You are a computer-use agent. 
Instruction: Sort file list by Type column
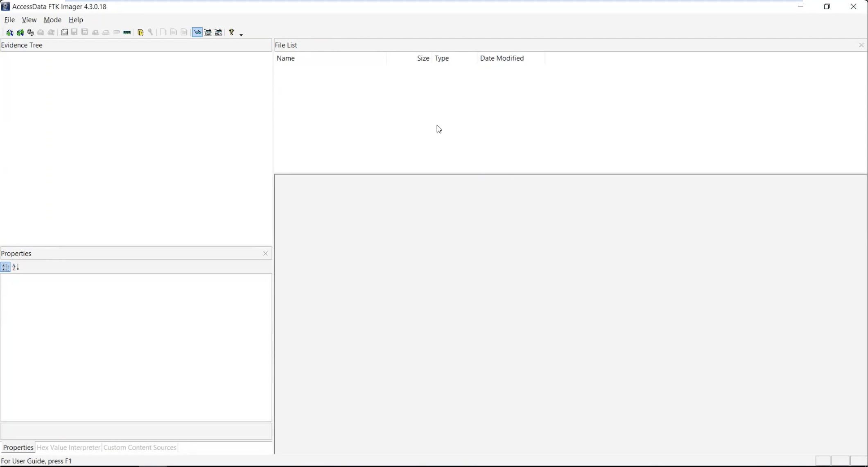[454, 58]
